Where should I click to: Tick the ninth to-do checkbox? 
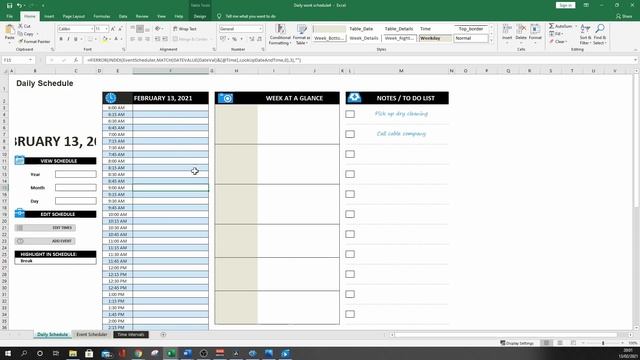350,274
